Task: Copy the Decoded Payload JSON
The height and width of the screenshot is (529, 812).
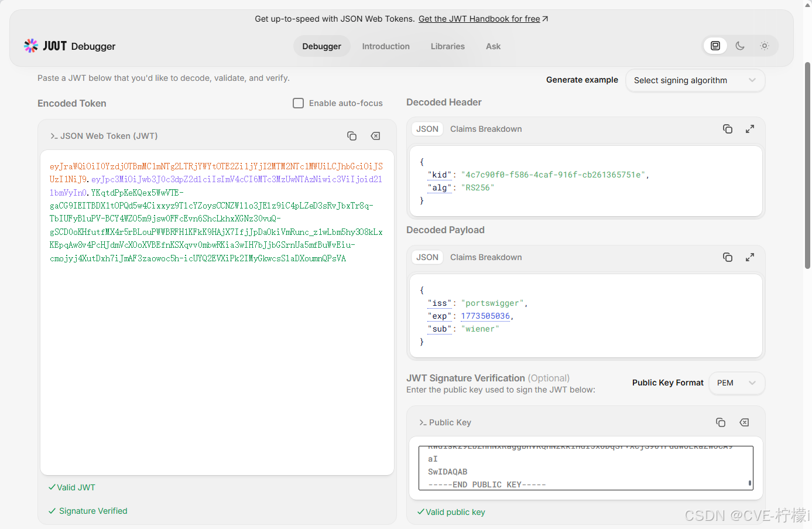Action: [x=728, y=257]
